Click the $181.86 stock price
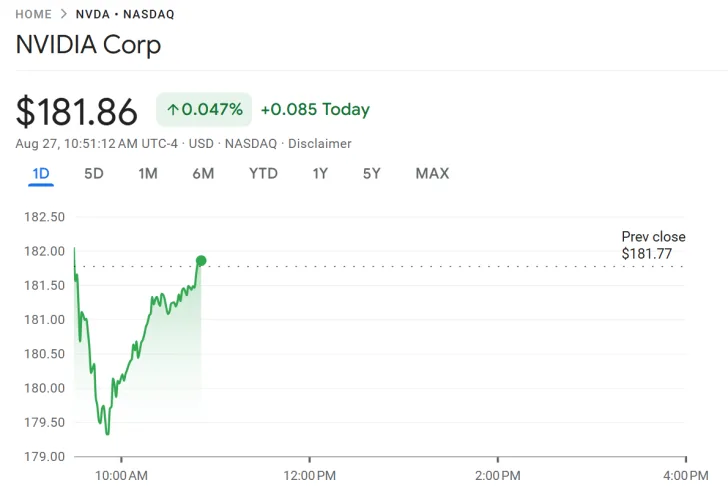The image size is (728, 502). click(77, 112)
